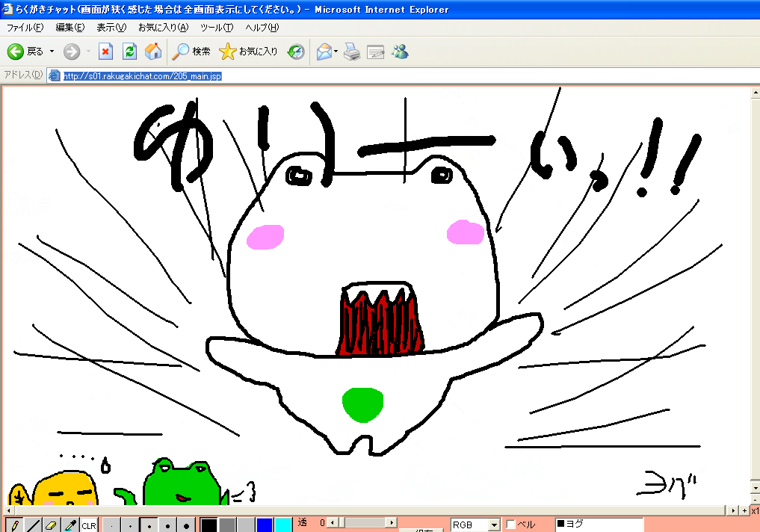Viewport: 760px width, 532px height.
Task: Click the plus zoom button
Action: point(744,510)
